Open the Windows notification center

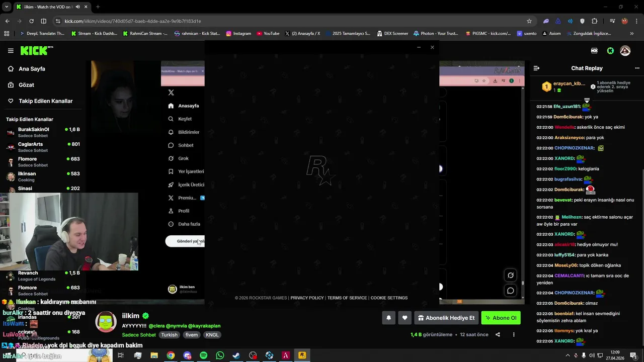[x=633, y=355]
